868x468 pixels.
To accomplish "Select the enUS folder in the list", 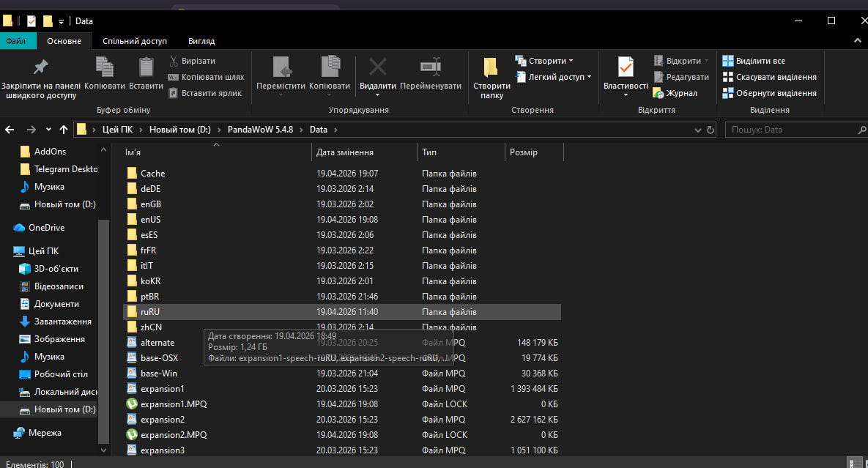I will click(x=150, y=220).
